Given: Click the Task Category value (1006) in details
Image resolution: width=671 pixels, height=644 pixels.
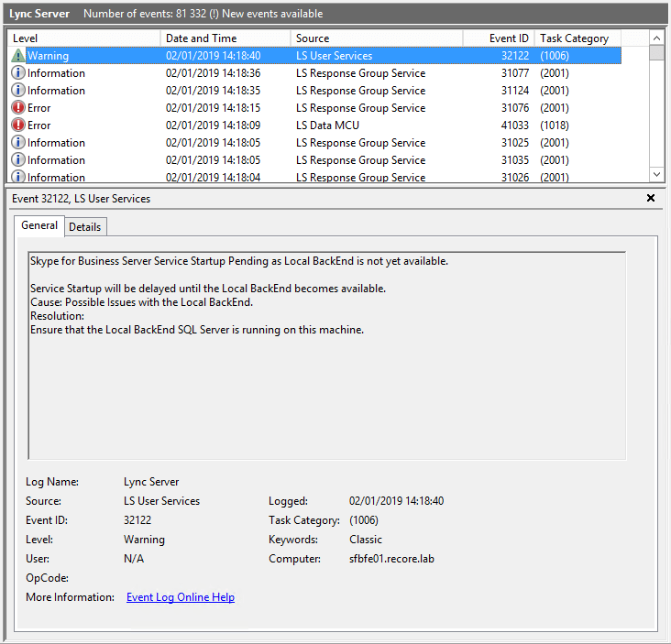Looking at the screenshot, I should coord(364,520).
